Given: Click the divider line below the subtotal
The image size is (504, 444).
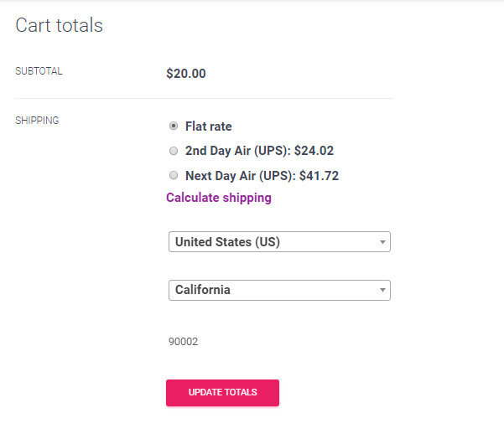Looking at the screenshot, I should 204,99.
